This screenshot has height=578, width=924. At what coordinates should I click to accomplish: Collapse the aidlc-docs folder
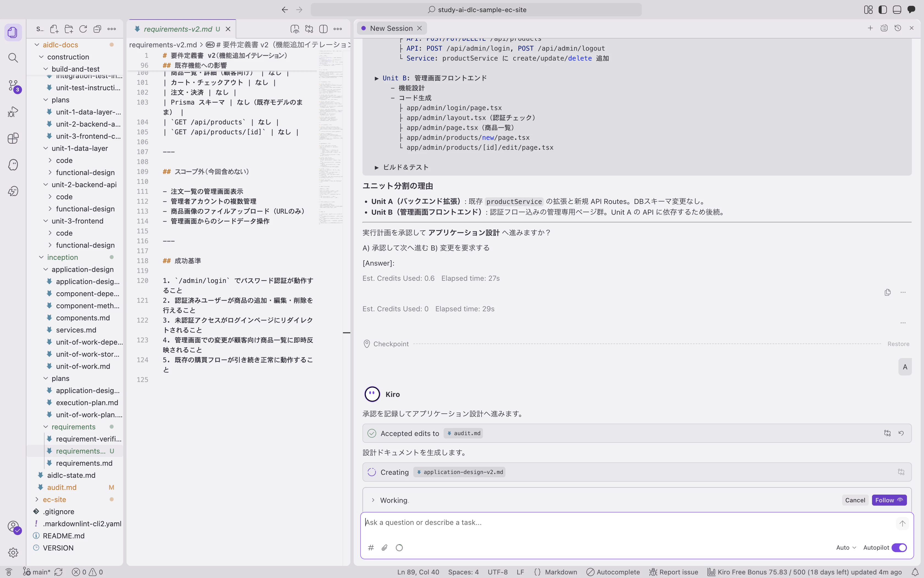[x=75, y=45]
